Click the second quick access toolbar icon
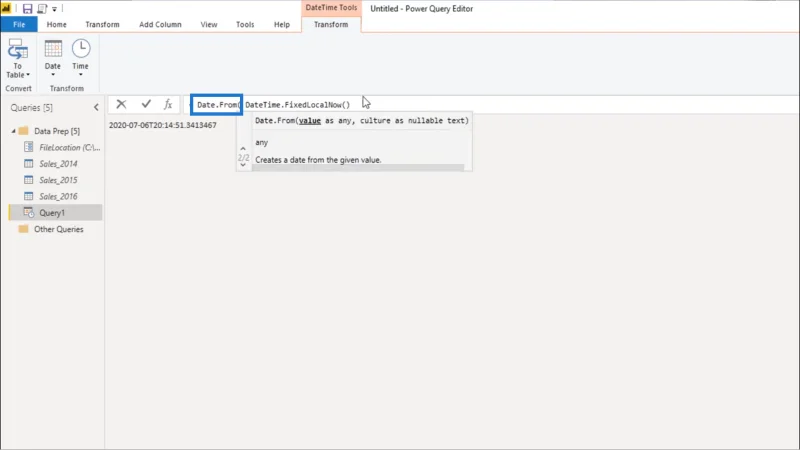 (x=42, y=8)
